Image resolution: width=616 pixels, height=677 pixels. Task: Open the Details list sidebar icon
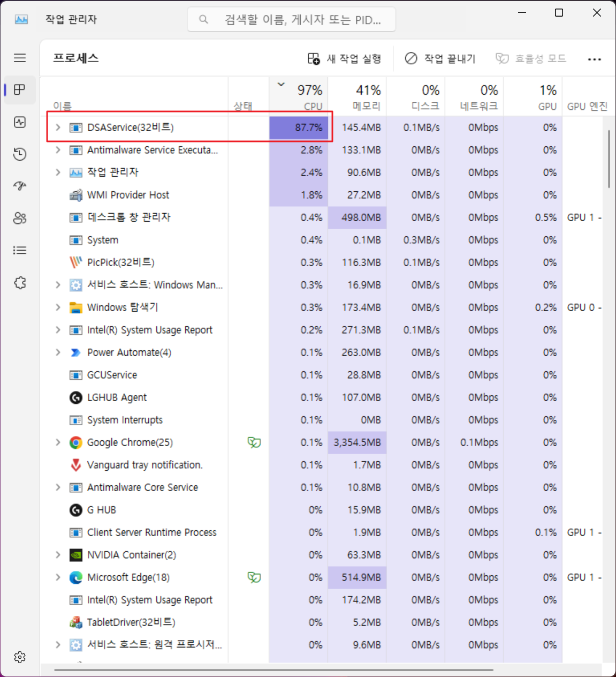pos(20,250)
